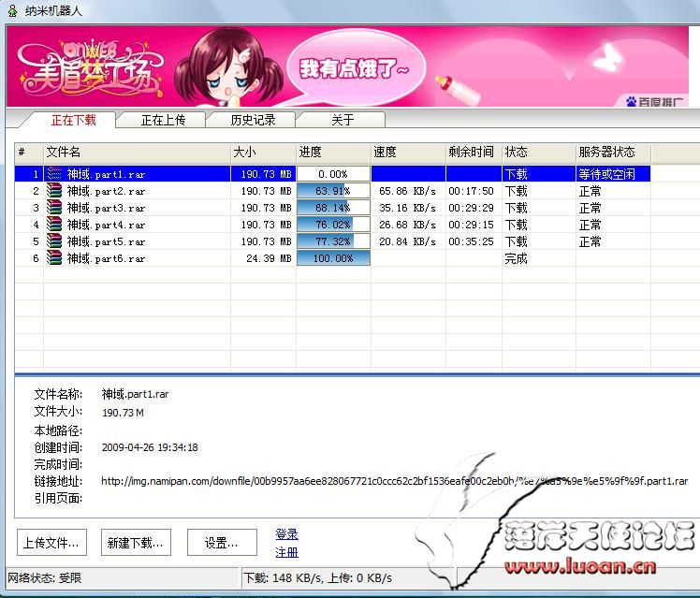The width and height of the screenshot is (700, 598).
Task: Click the 链接地址 img.namipan.com URL text
Action: click(394, 481)
